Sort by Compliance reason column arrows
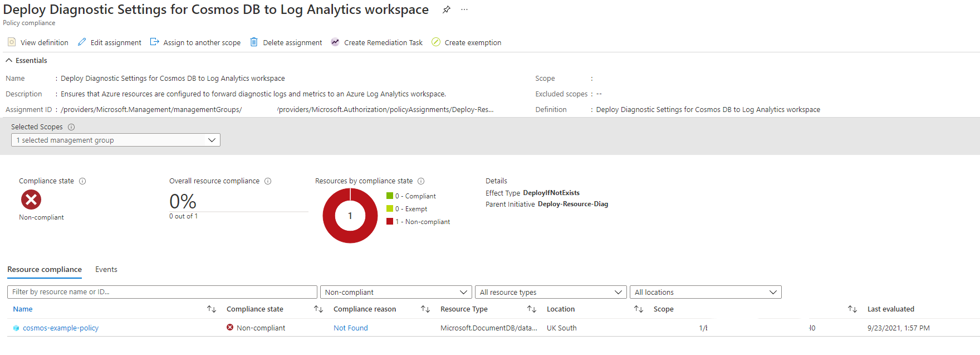 tap(425, 309)
